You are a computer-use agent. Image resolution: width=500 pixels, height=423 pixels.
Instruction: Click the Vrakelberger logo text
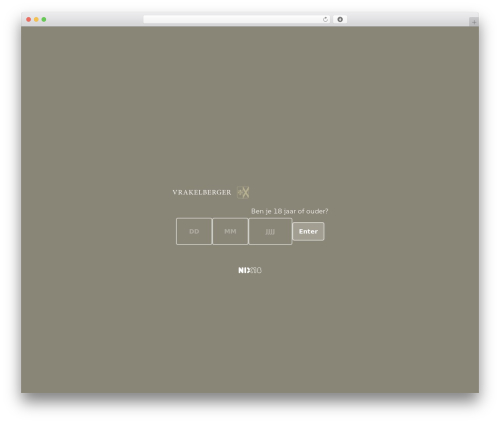click(202, 192)
